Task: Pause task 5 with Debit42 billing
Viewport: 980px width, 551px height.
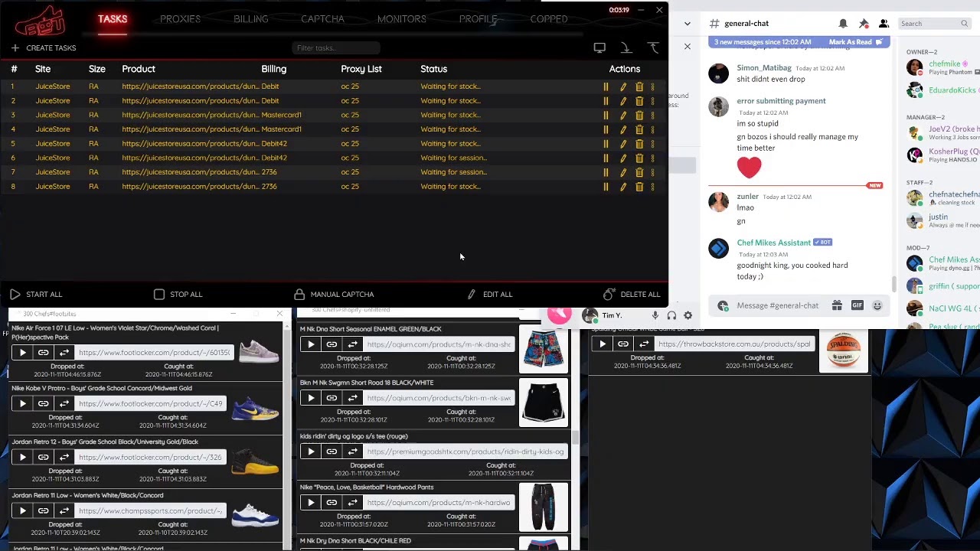Action: tap(606, 144)
